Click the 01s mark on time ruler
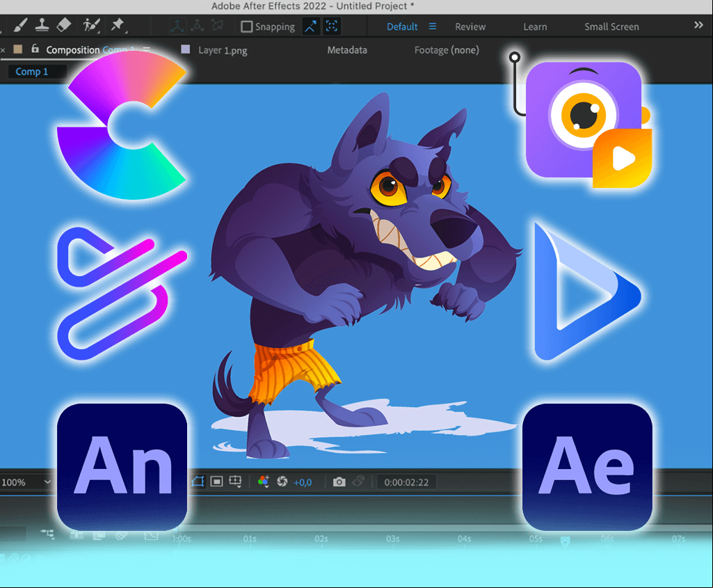Image resolution: width=713 pixels, height=588 pixels. [x=250, y=539]
